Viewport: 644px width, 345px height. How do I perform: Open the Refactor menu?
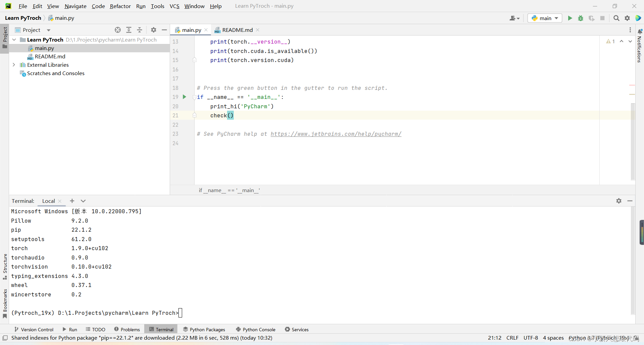(x=120, y=6)
